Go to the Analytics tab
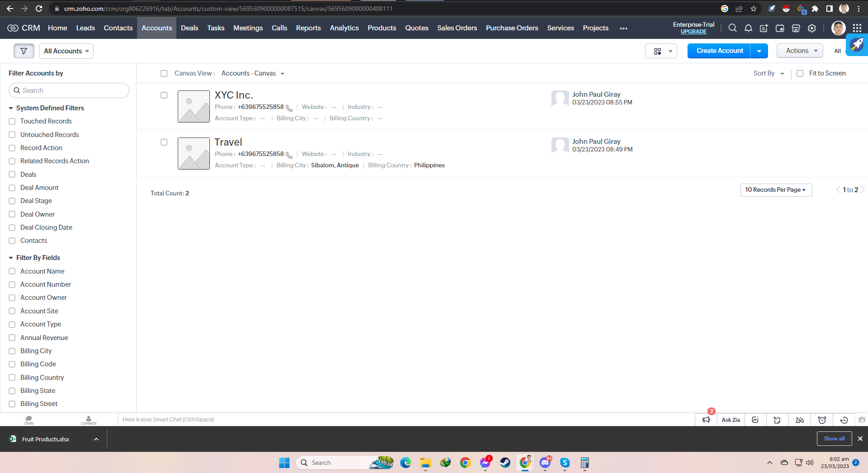The width and height of the screenshot is (868, 473). pyautogui.click(x=344, y=28)
